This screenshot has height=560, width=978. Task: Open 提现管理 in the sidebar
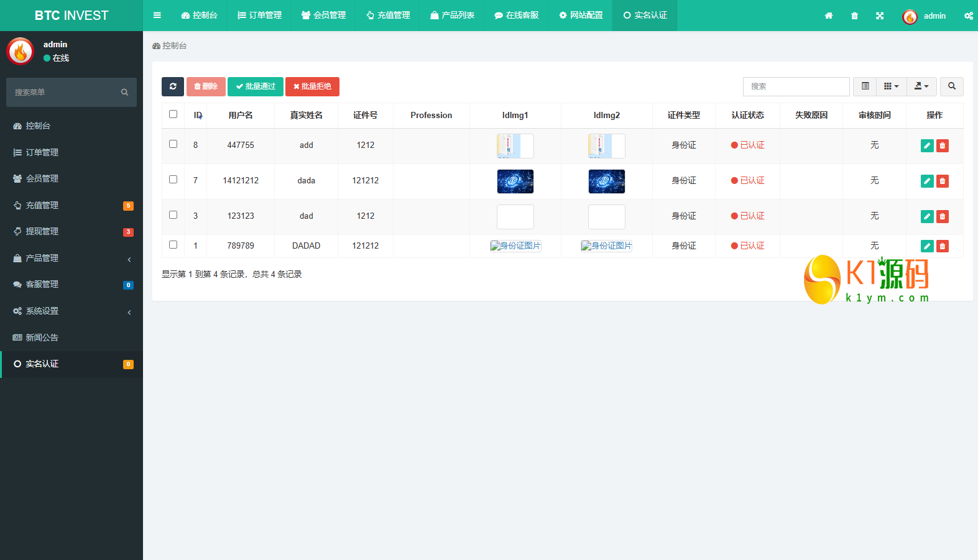[x=72, y=231]
